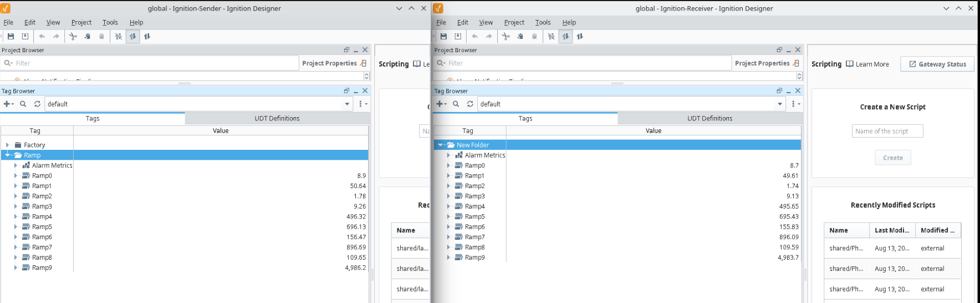Open Tools menu in Ignition-Sender window
The height and width of the screenshot is (303, 980).
[x=110, y=22]
